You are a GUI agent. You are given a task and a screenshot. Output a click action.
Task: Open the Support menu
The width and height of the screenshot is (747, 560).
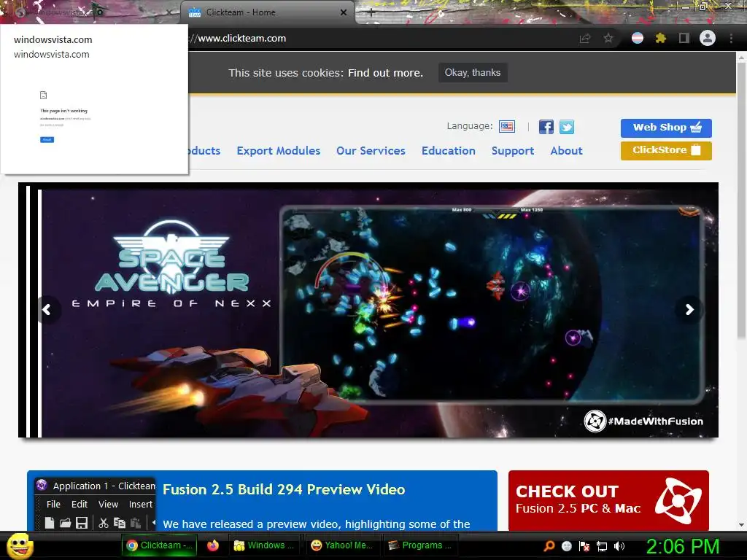pos(513,151)
